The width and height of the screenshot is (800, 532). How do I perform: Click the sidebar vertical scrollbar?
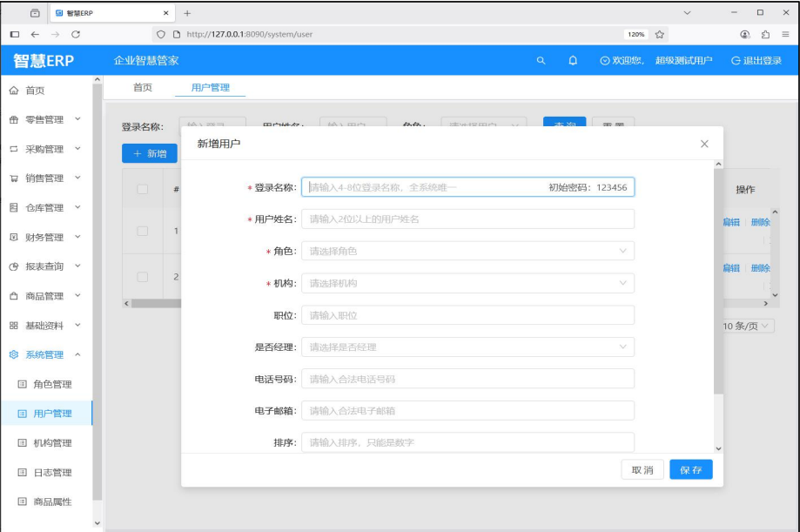coord(97,291)
